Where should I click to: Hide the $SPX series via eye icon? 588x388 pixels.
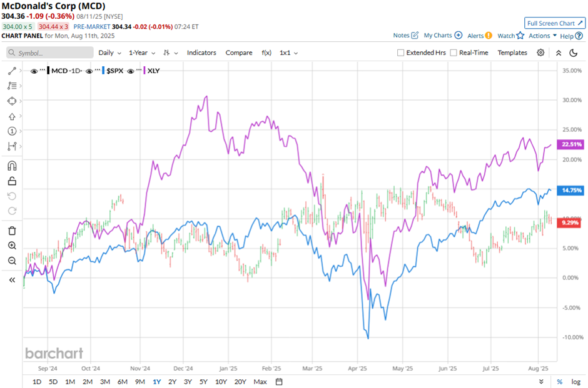89,71
